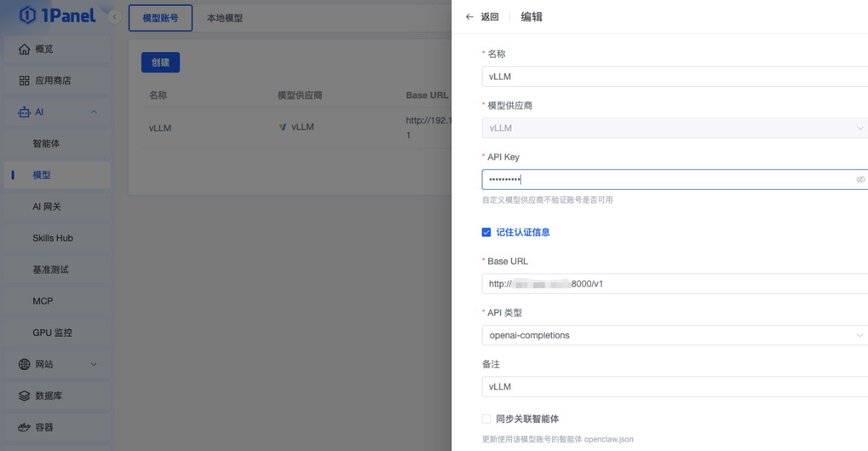Toggle API Key visibility eye icon
868x451 pixels.
point(861,180)
